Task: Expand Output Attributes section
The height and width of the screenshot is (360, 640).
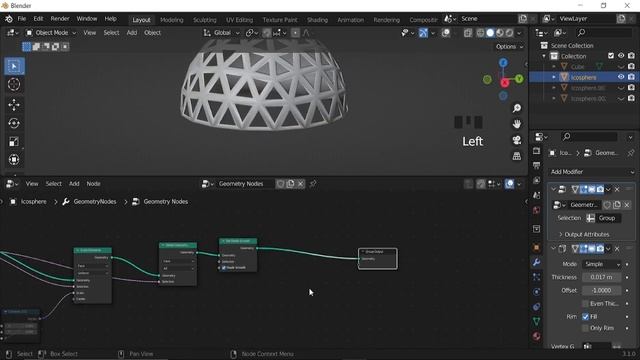Action: [x=584, y=234]
